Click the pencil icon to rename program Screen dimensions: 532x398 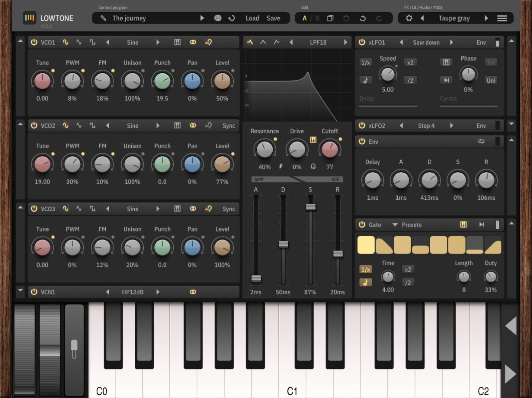click(103, 18)
